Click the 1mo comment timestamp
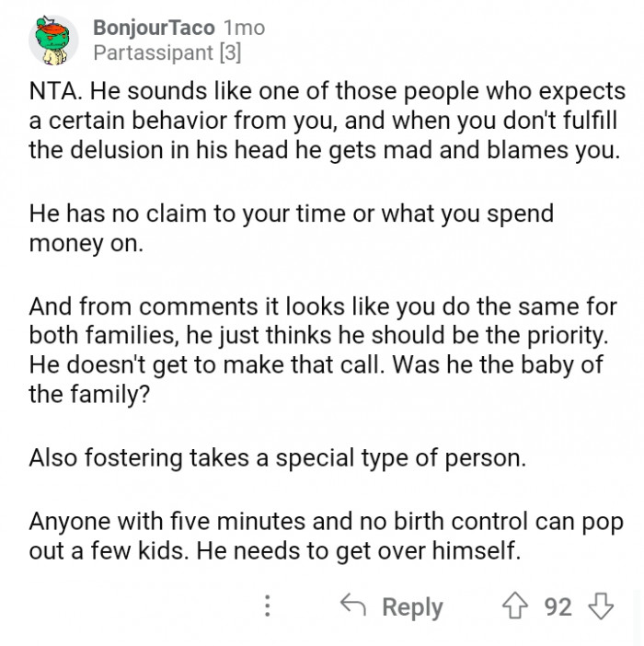The width and height of the screenshot is (644, 646). click(x=243, y=28)
